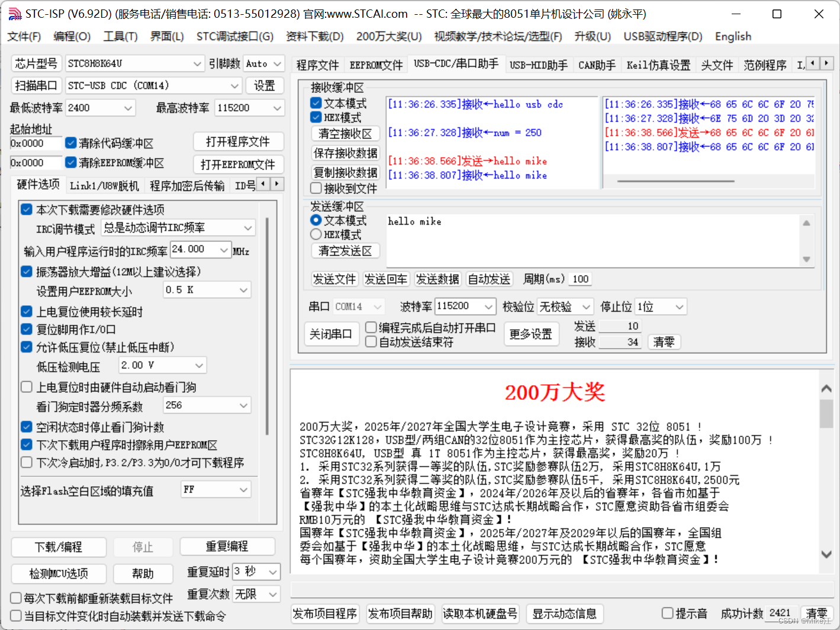The width and height of the screenshot is (840, 630).
Task: Switch to 程序加密后传输 tab
Action: tap(187, 186)
